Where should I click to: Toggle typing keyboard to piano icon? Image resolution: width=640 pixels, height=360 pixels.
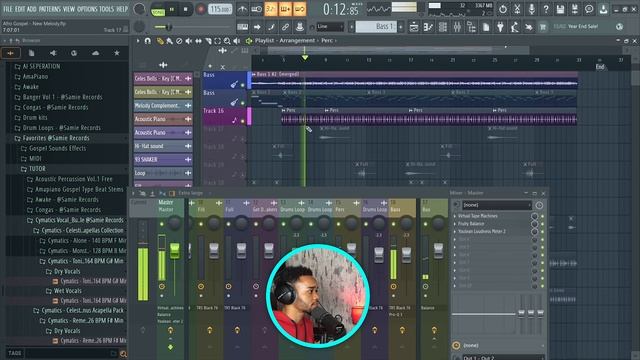pyautogui.click(x=242, y=27)
